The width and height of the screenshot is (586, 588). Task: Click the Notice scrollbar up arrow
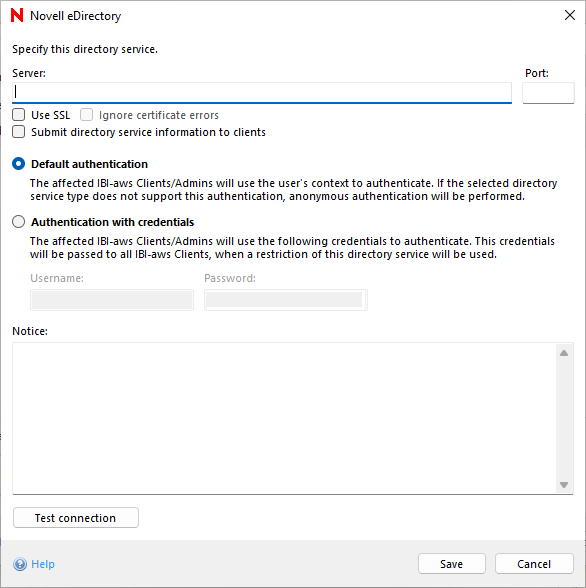tap(564, 353)
